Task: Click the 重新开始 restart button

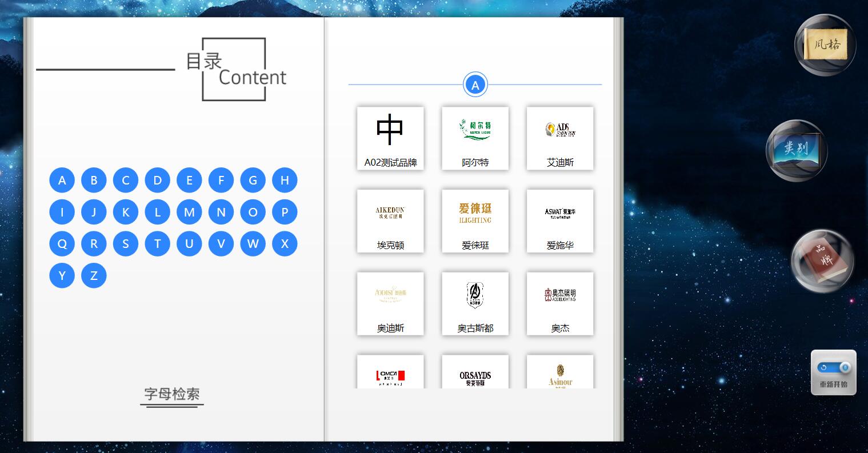Action: 834,372
